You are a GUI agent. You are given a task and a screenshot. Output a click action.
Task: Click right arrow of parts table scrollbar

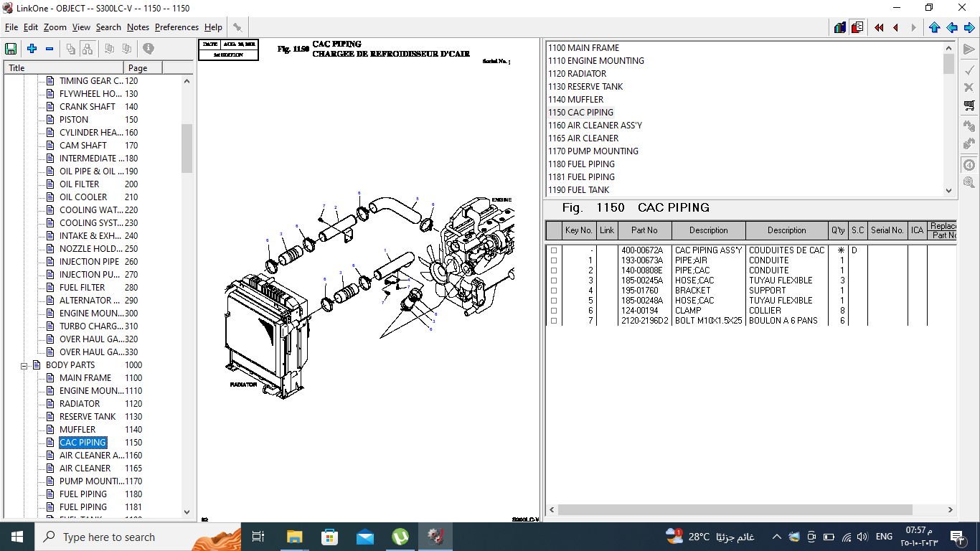(951, 510)
